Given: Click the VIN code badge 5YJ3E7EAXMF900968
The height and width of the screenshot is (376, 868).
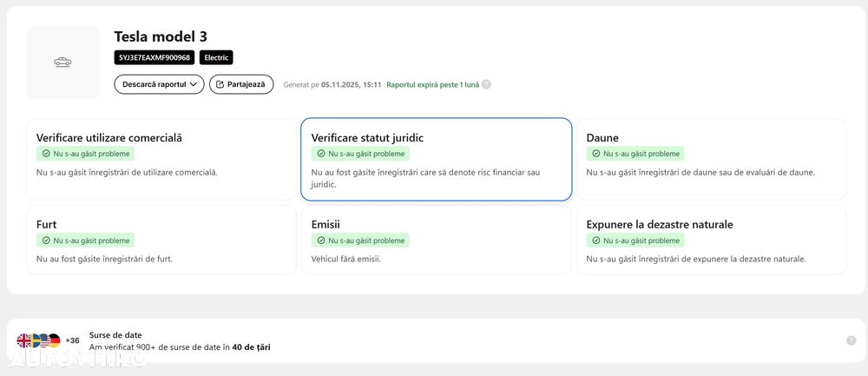Looking at the screenshot, I should coord(155,58).
